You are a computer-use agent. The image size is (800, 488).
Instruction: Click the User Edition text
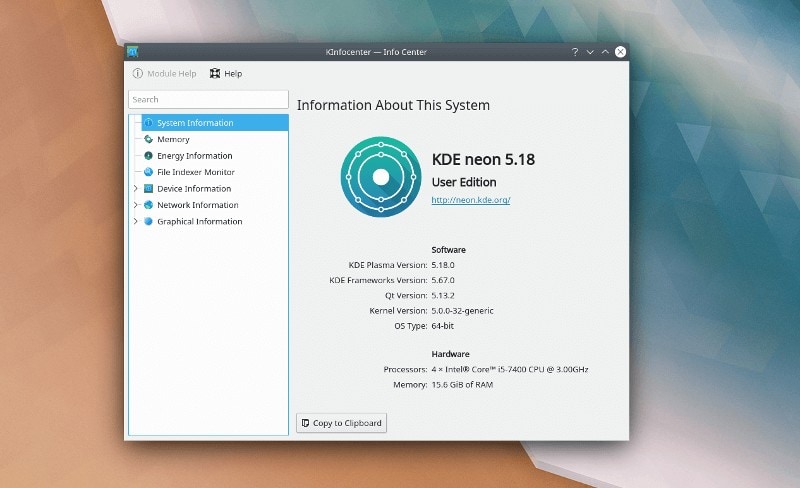464,182
